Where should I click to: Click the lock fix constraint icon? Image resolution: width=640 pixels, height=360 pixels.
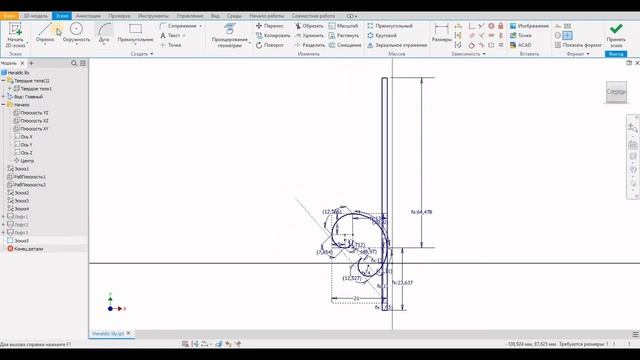(501, 26)
